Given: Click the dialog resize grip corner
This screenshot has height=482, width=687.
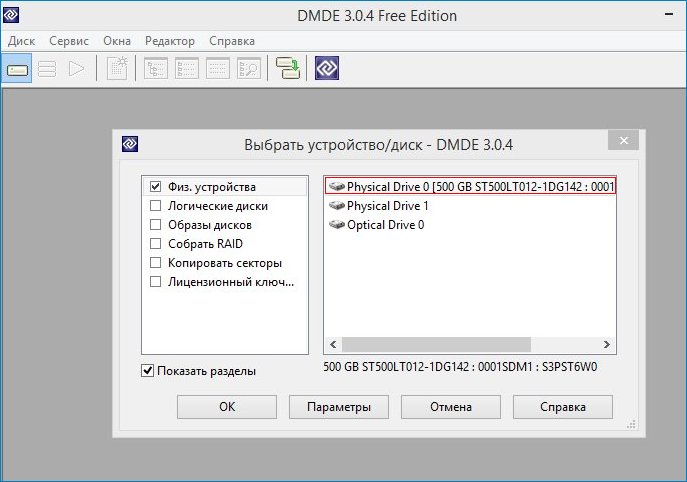Looking at the screenshot, I should click(x=631, y=424).
